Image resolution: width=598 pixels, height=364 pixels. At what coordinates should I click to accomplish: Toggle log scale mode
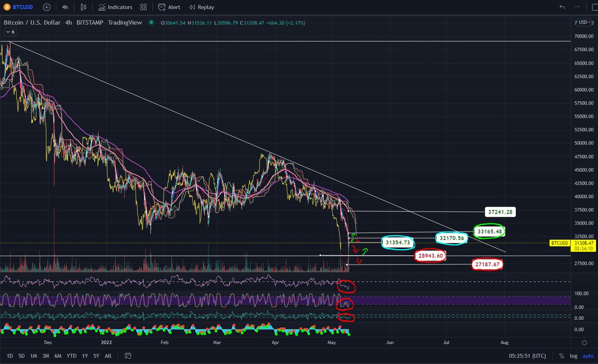[x=574, y=356]
